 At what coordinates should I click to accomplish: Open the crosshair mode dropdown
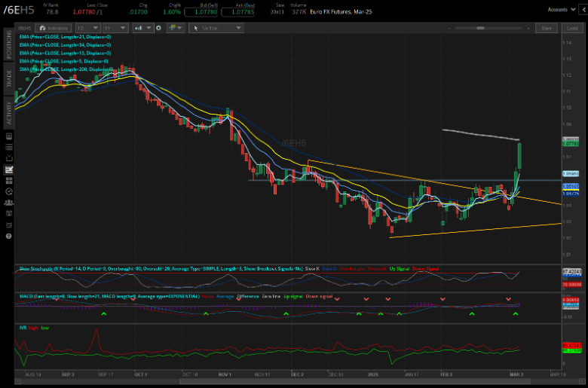pyautogui.click(x=176, y=28)
